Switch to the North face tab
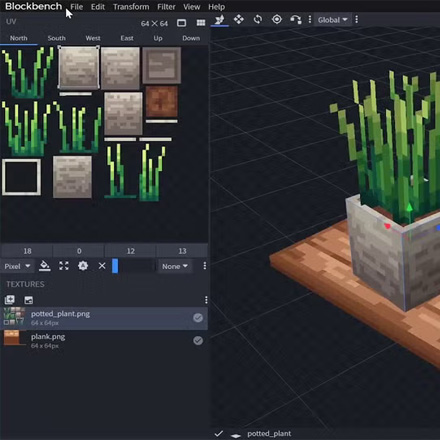The image size is (440, 440). 19,38
